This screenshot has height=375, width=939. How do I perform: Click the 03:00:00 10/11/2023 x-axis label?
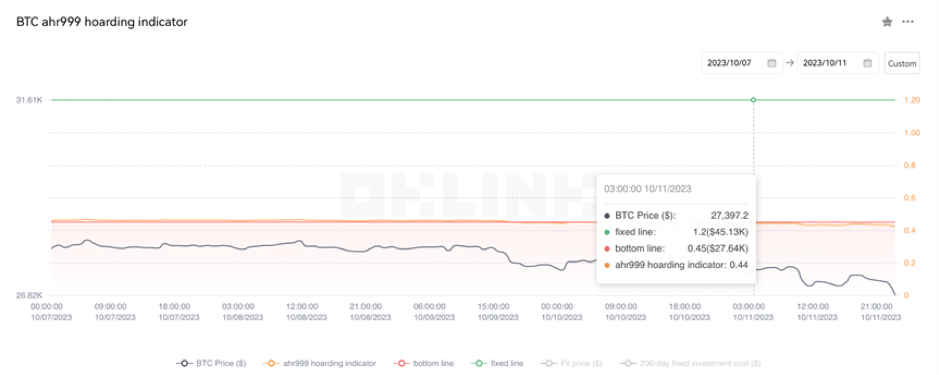click(x=753, y=312)
